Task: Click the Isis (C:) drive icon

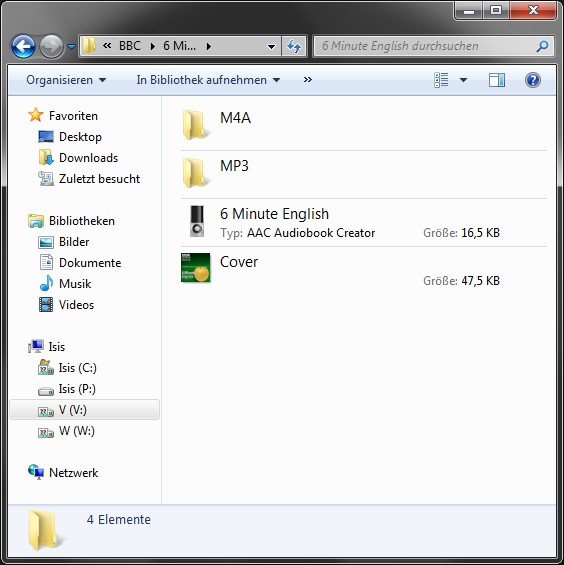Action: (46, 367)
